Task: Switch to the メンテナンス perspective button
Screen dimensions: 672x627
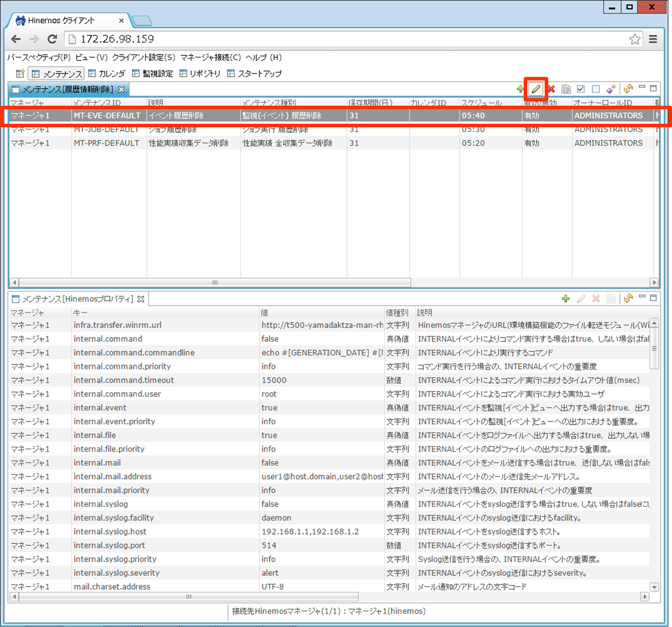Action: click(x=56, y=74)
